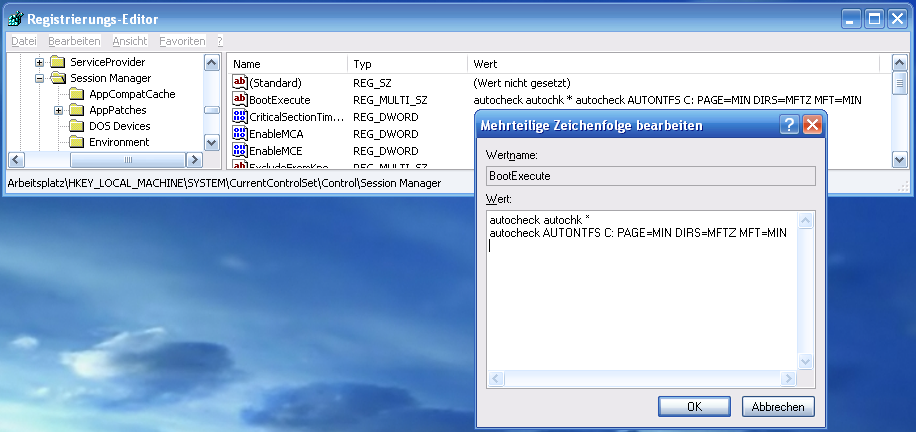Click the value list vertical scrollbar thumb
The height and width of the screenshot is (432, 916).
click(x=900, y=83)
